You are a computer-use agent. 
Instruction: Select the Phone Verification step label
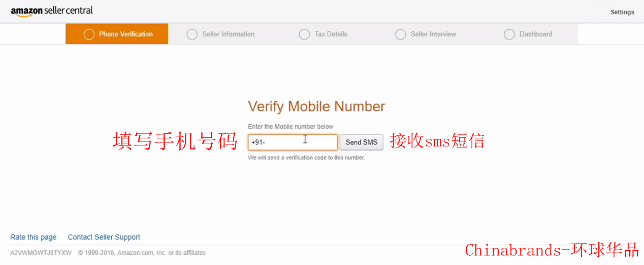pyautogui.click(x=125, y=34)
